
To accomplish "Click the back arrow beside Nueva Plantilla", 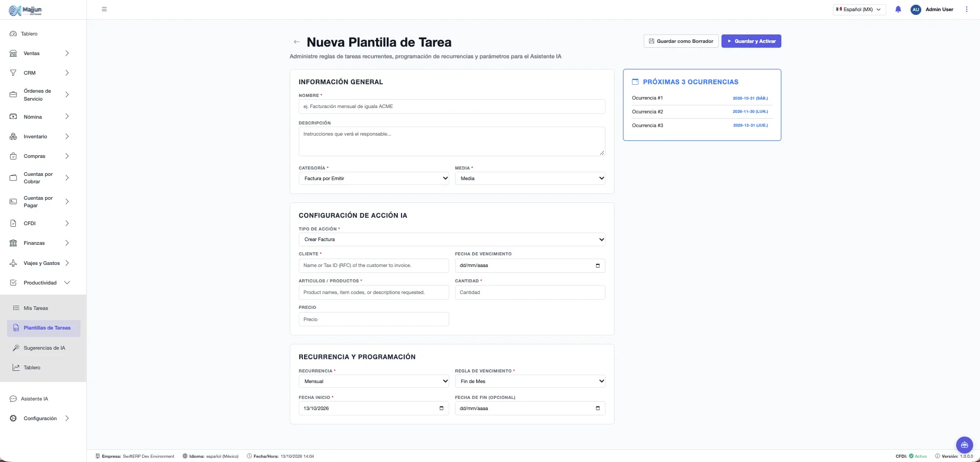I will click(297, 42).
